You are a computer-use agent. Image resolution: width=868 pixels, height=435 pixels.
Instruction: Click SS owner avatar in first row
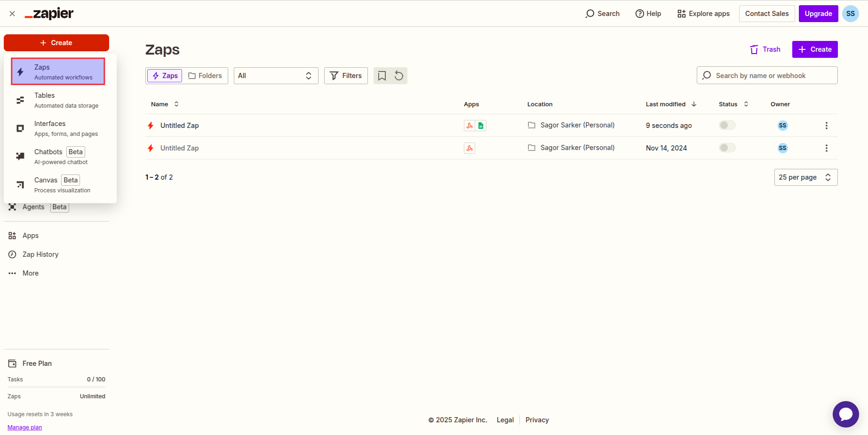coord(783,126)
